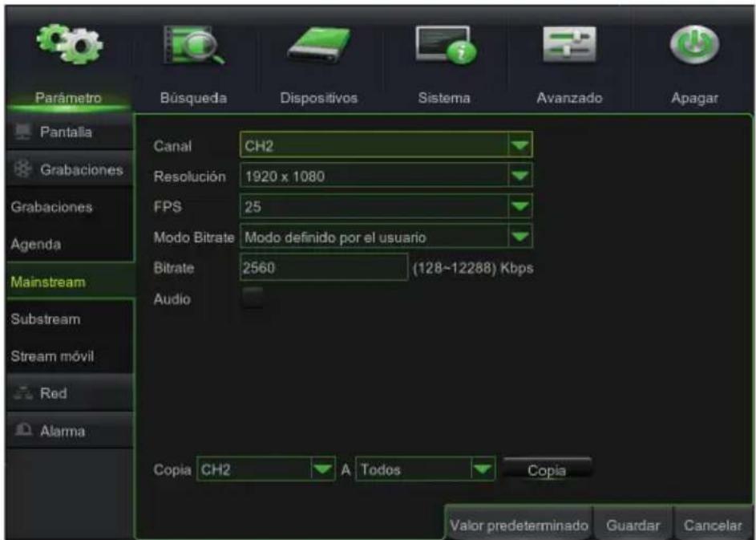Open the Búsqueda film magnifier icon
This screenshot has width=756, height=540.
pyautogui.click(x=193, y=47)
